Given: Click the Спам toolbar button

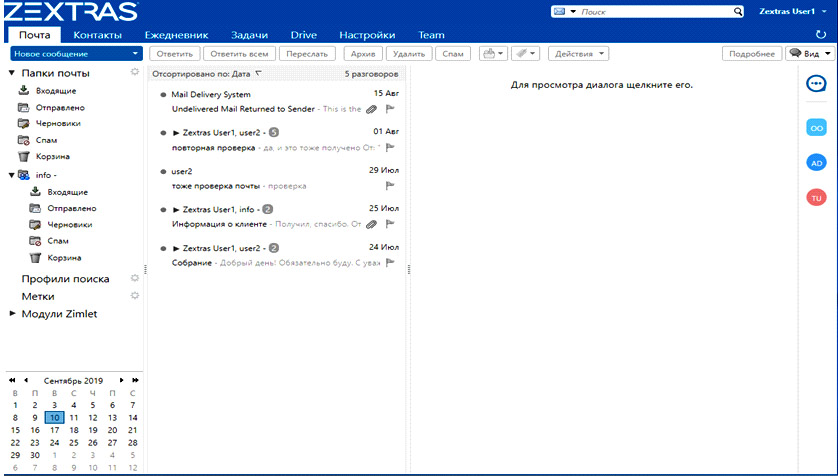Looking at the screenshot, I should coord(453,53).
